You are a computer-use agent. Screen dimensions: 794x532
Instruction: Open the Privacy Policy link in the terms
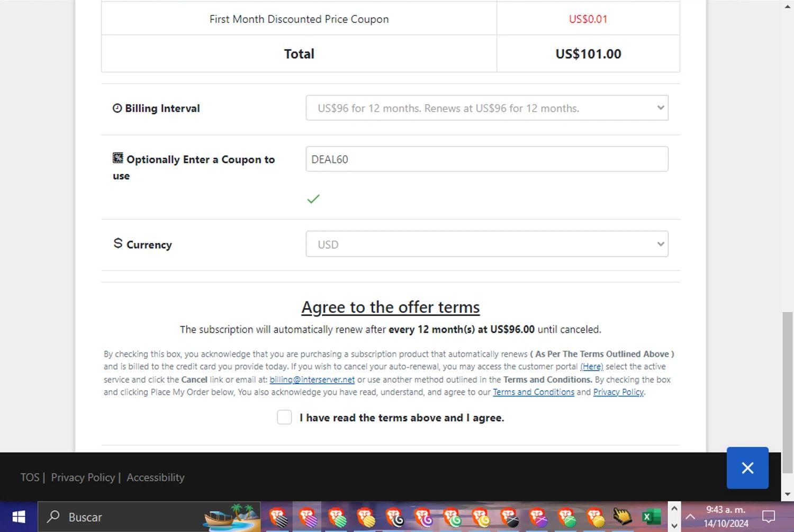click(x=618, y=392)
